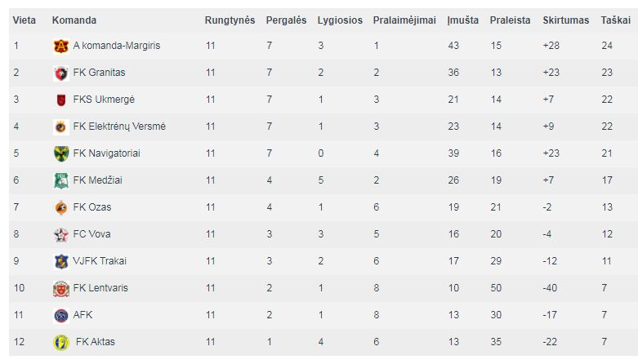Open the VJFK Trakai team link
Screen dimensions: 638x364
tap(100, 261)
